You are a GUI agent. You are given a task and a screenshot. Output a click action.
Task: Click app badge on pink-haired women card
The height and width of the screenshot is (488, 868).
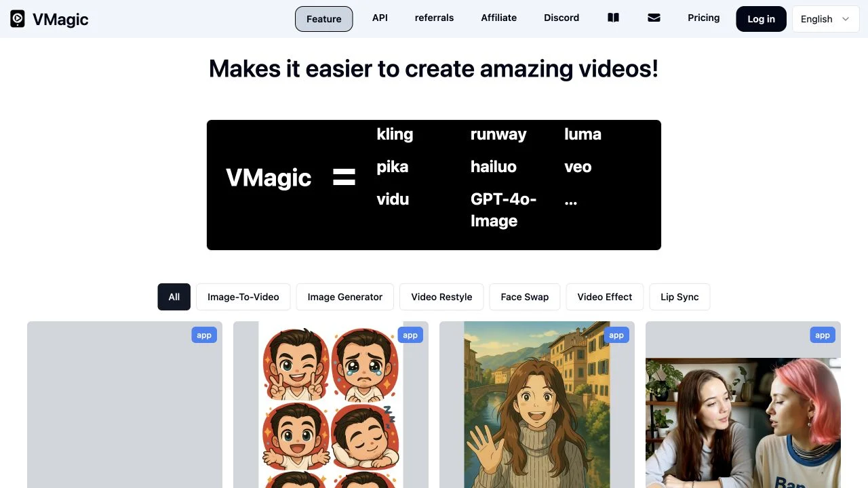pyautogui.click(x=823, y=335)
